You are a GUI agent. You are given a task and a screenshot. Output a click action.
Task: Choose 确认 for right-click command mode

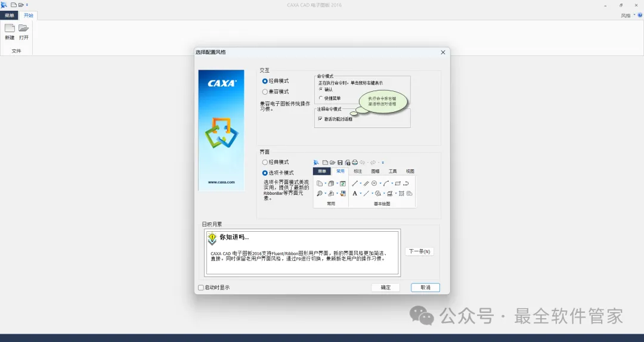326,89
